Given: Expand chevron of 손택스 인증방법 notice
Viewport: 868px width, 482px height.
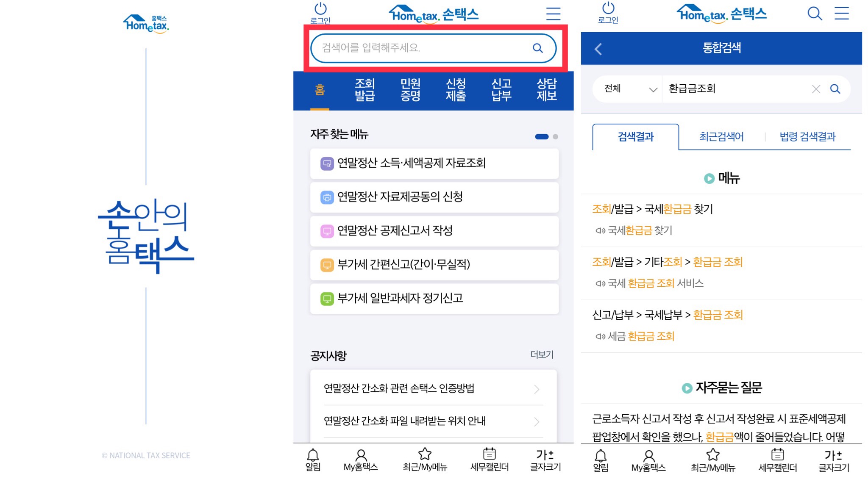Looking at the screenshot, I should 537,389.
